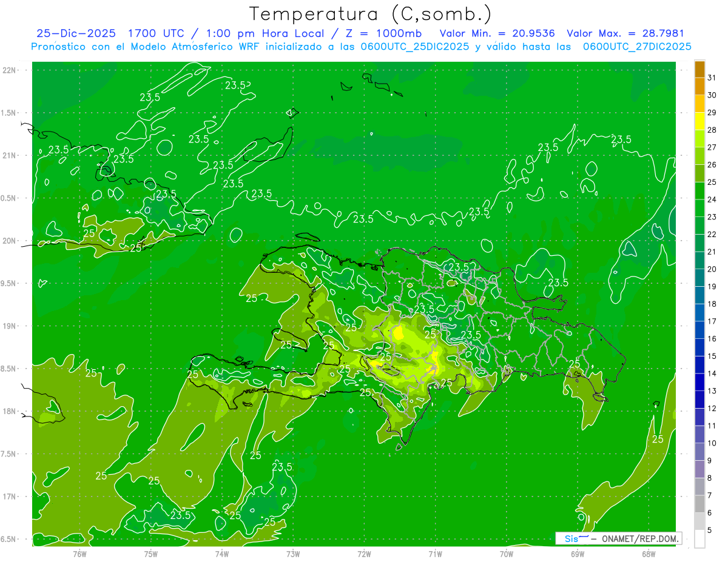Click the legend number 7

710,496
